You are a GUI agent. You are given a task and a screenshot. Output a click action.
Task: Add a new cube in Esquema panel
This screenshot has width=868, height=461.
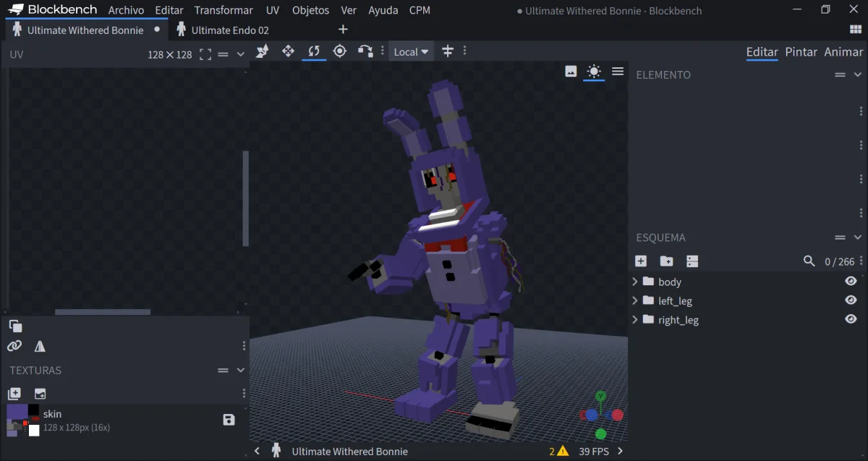tap(641, 261)
